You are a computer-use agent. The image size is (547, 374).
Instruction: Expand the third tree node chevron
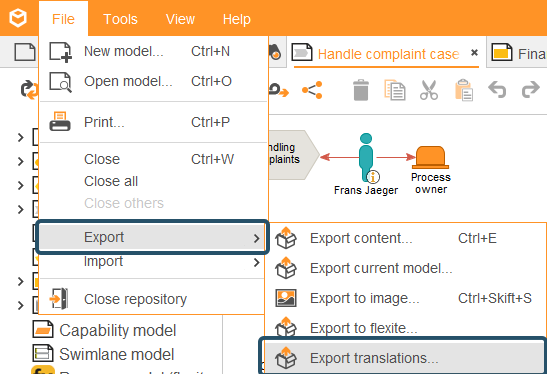point(21,185)
